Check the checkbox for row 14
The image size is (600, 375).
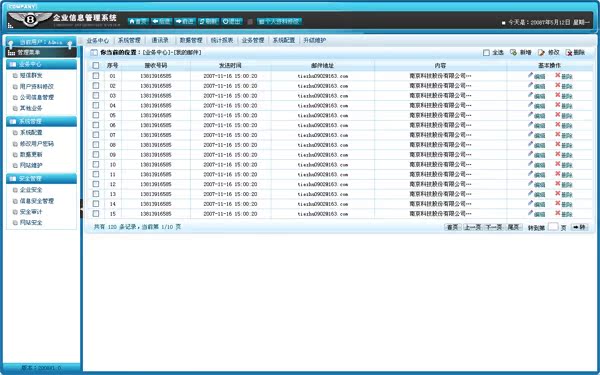96,204
